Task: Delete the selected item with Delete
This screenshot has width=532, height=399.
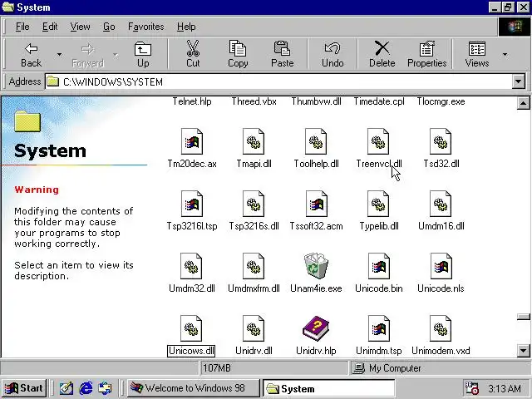Action: coord(382,54)
